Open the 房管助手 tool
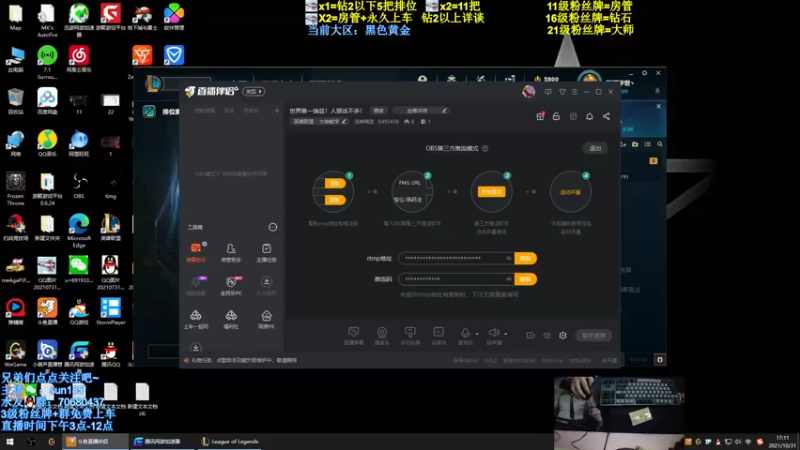Screen dimensions: 800x450 tap(231, 252)
